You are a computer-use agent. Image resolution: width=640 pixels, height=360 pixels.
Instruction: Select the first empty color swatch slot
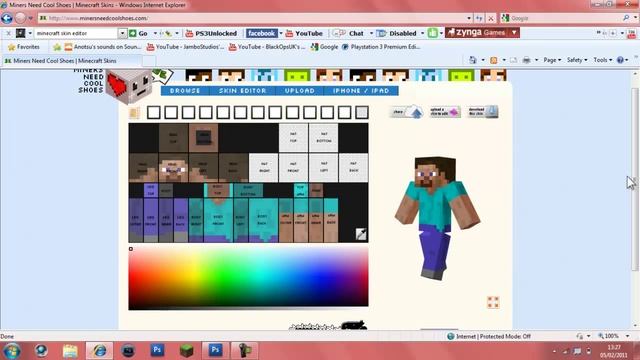pyautogui.click(x=153, y=112)
